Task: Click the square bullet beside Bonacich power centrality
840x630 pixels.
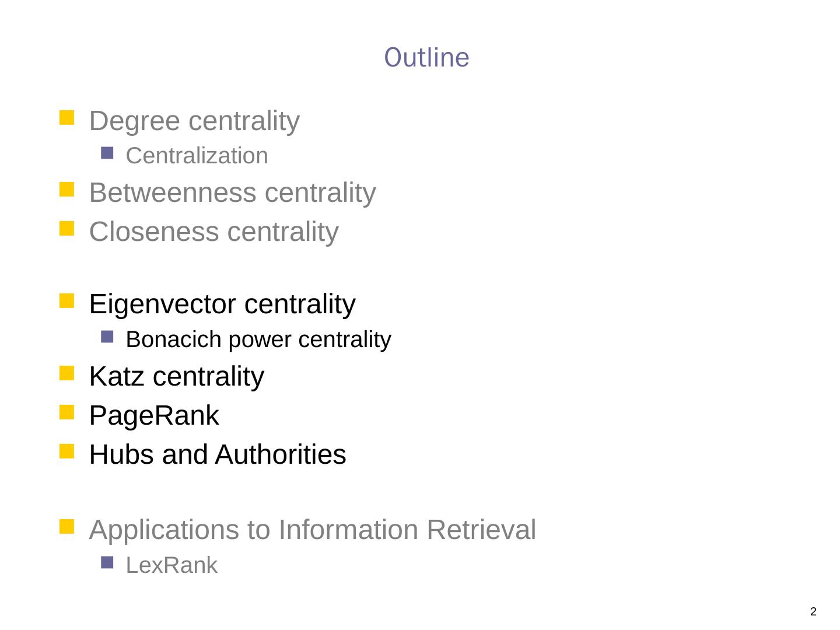Action: 107,337
